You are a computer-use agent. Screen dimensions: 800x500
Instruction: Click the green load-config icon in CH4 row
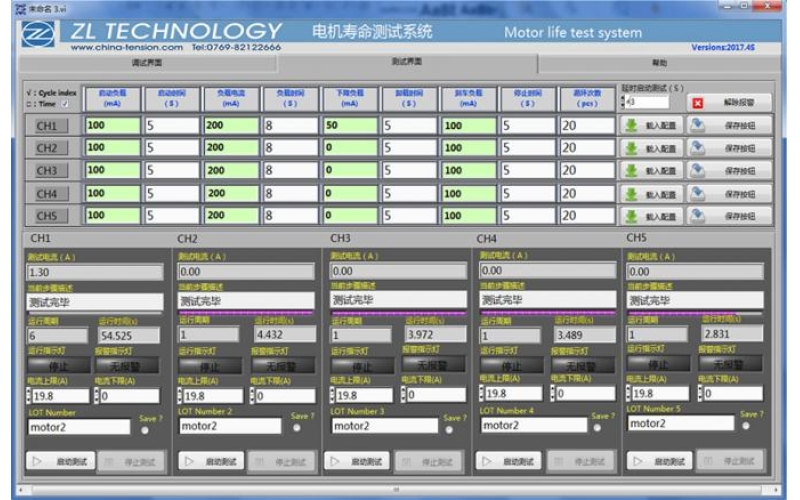tap(632, 194)
